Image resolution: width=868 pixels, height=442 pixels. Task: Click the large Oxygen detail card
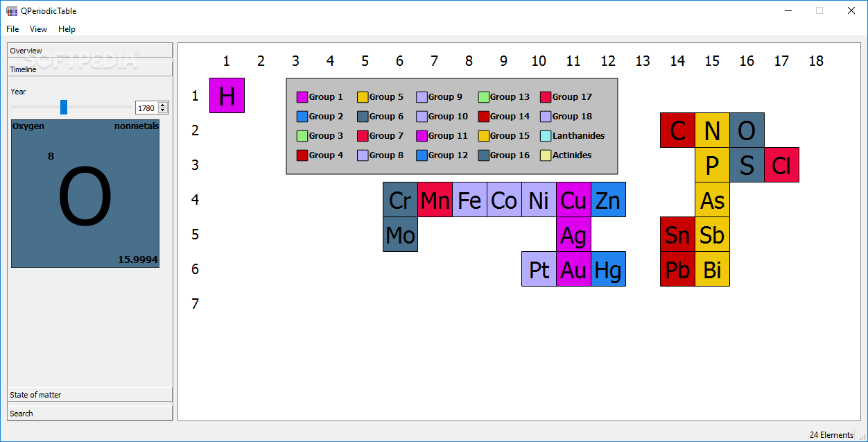coord(85,194)
